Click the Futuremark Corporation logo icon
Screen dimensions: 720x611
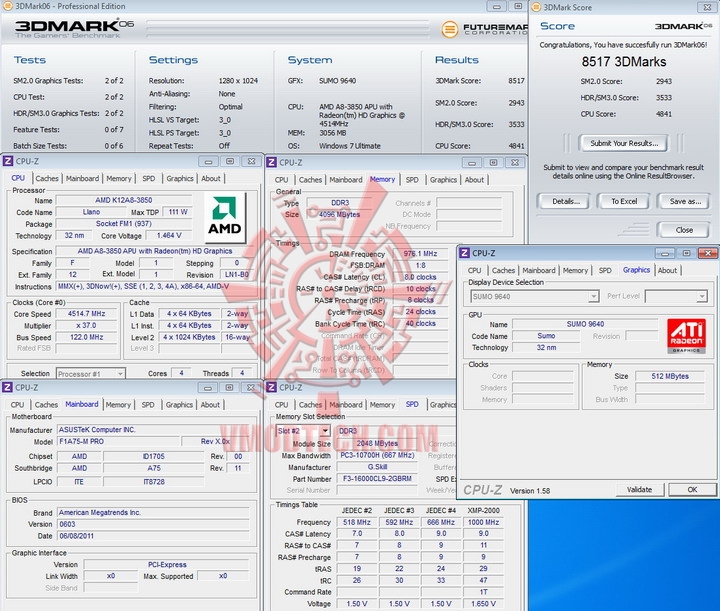point(450,29)
